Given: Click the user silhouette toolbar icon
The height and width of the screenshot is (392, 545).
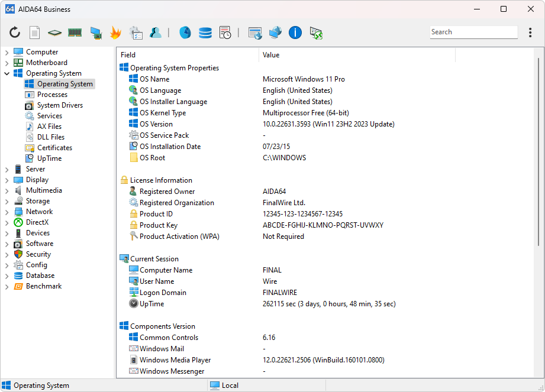Looking at the screenshot, I should pos(156,33).
